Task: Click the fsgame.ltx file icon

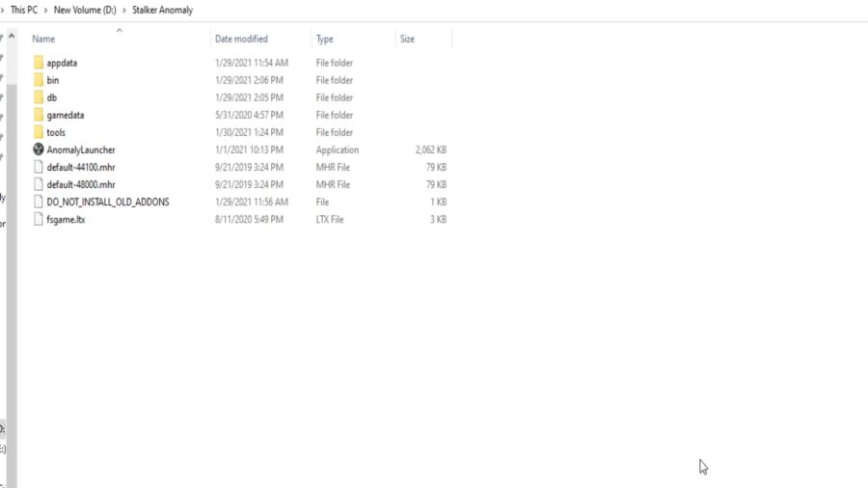Action: pyautogui.click(x=39, y=219)
